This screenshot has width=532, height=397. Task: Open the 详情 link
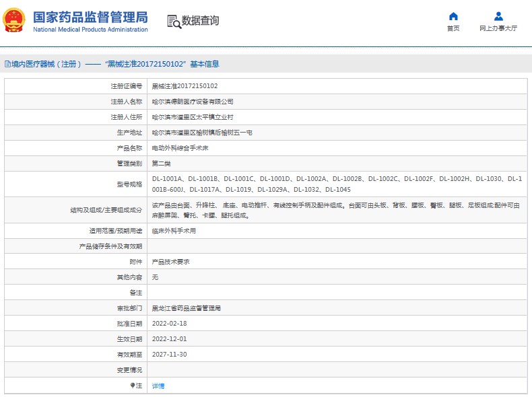(158, 386)
